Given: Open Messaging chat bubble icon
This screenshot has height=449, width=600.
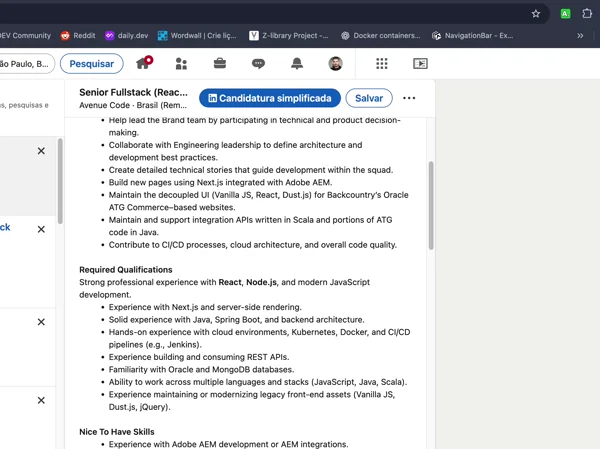Looking at the screenshot, I should click(258, 63).
